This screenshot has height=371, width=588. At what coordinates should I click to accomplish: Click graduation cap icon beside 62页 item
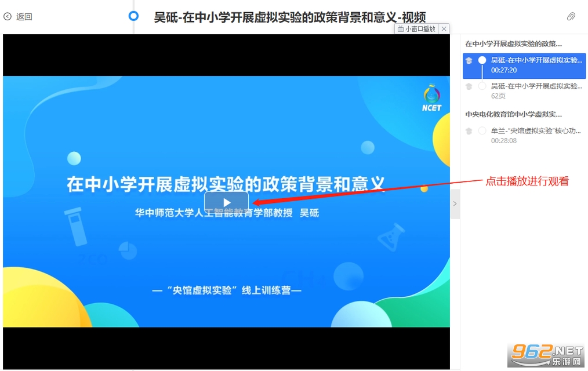(469, 86)
